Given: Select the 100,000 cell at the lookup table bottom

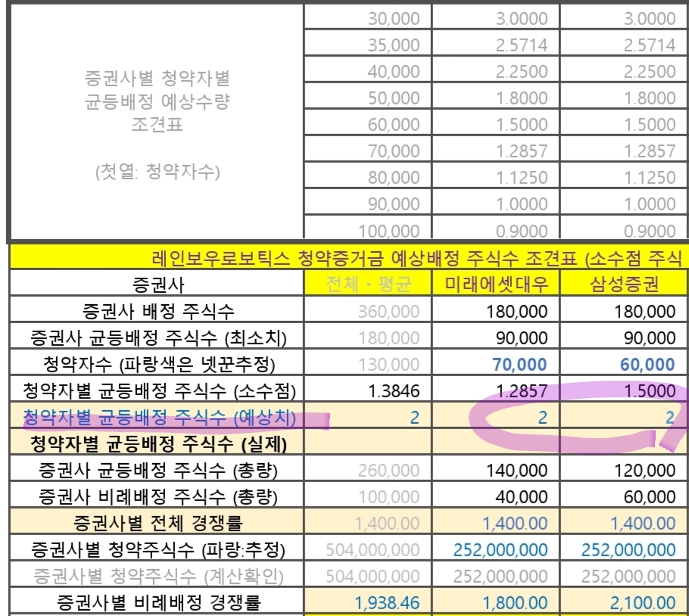Looking at the screenshot, I should [x=367, y=228].
